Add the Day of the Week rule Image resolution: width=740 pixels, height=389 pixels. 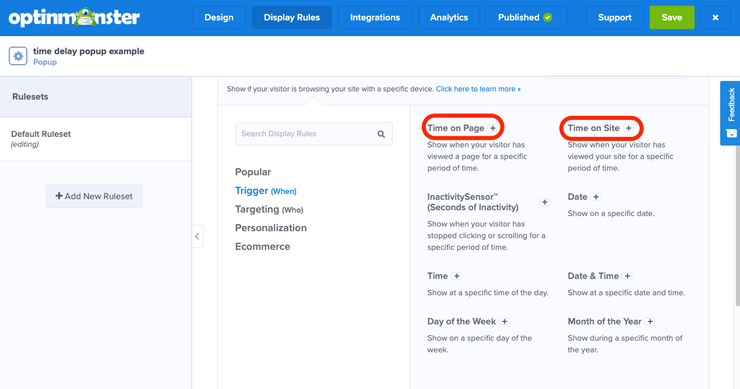(x=505, y=321)
